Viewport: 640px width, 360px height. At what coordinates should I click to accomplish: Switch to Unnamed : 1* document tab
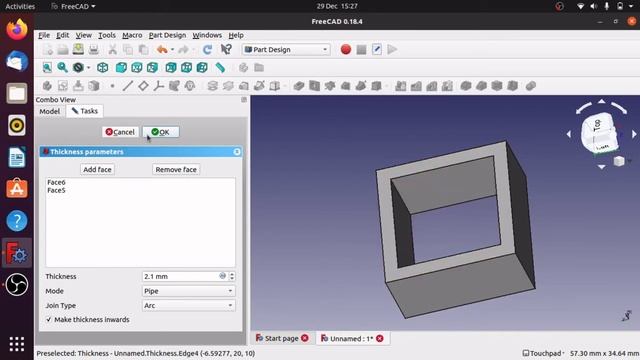tap(352, 338)
